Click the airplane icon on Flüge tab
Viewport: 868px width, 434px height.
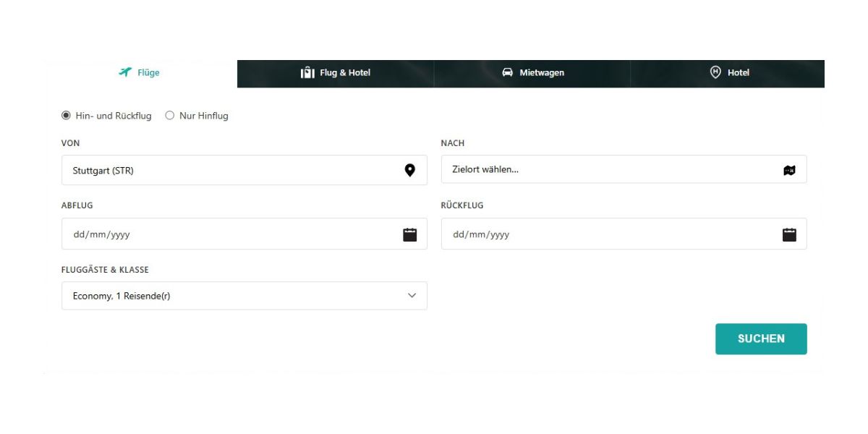click(125, 72)
